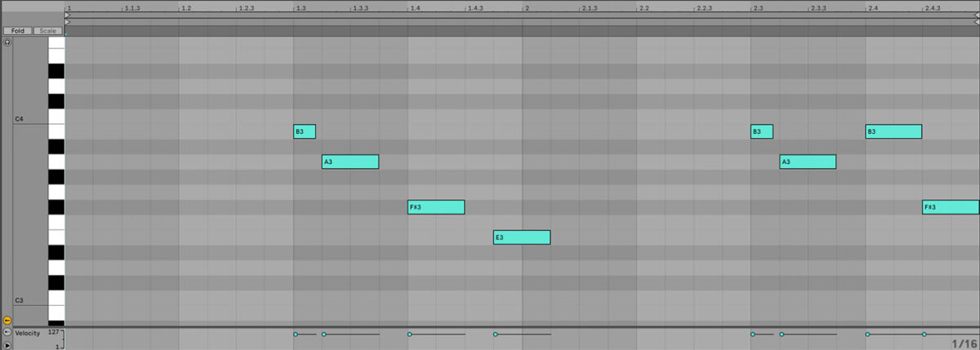980x350 pixels.
Task: Click velocity marker of F#3 at 1.4
Action: click(410, 334)
